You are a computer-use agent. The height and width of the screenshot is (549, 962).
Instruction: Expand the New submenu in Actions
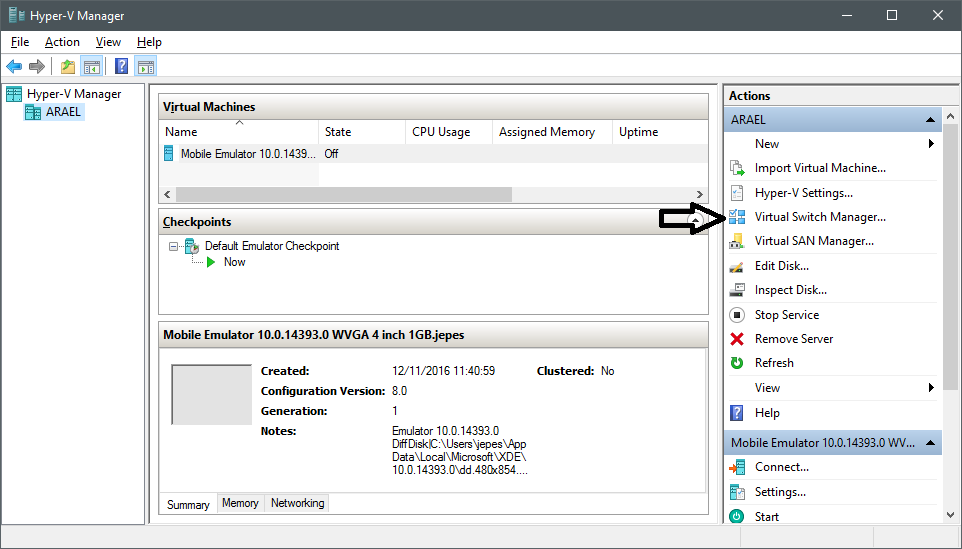931,144
